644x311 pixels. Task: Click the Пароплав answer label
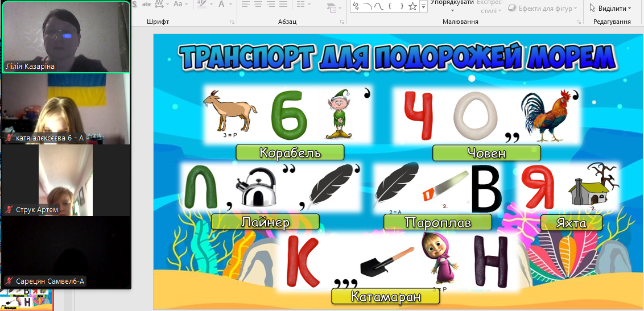coord(438,222)
